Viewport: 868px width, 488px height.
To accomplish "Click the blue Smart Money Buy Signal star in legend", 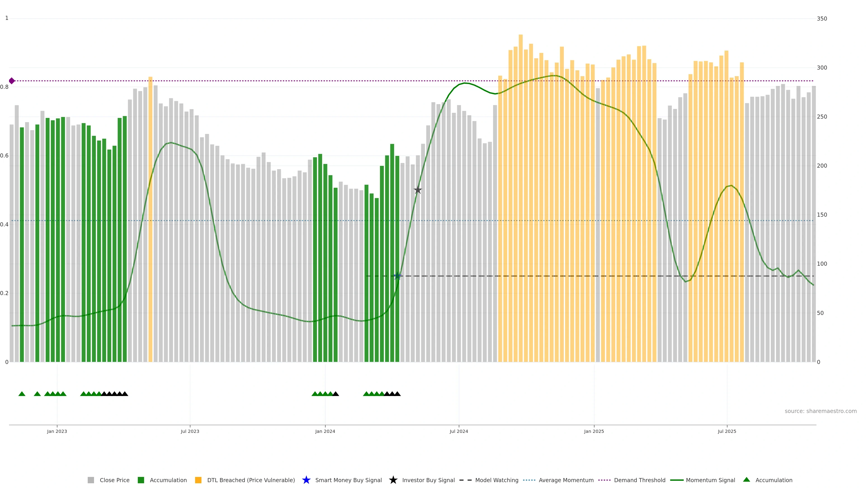I will point(306,480).
